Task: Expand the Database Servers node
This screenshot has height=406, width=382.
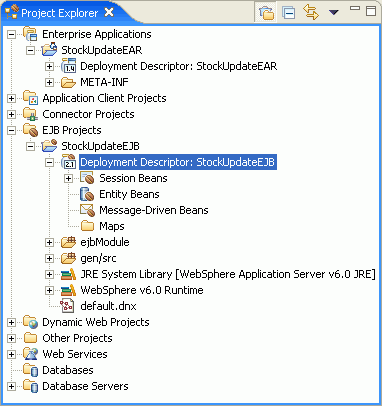Action: (11, 386)
